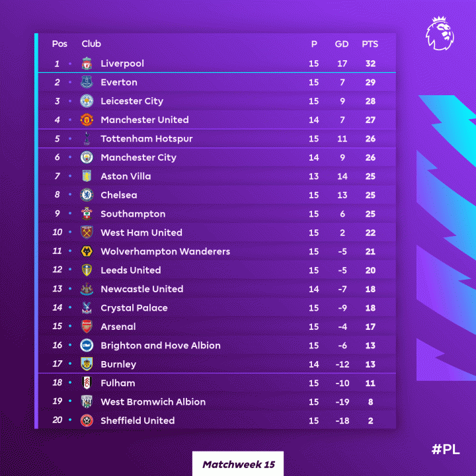
Task: Click the West Ham United name
Action: tap(141, 233)
